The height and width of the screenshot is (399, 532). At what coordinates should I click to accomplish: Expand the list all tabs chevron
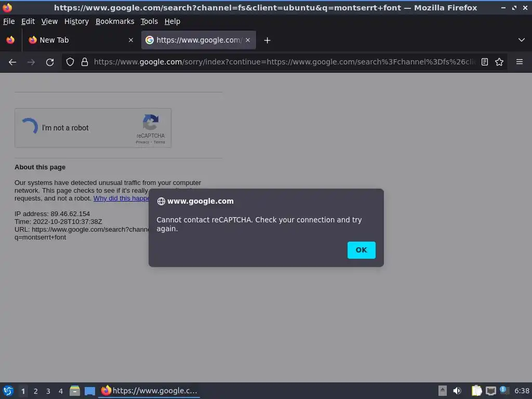point(522,40)
